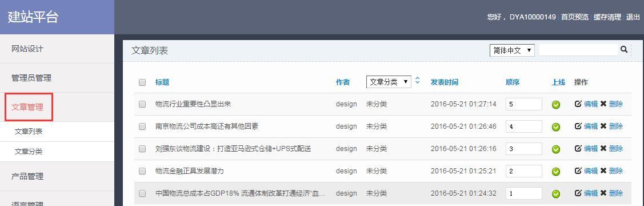Open the 文章分类 category filter dropdown
This screenshot has height=206, width=644.
click(x=389, y=82)
